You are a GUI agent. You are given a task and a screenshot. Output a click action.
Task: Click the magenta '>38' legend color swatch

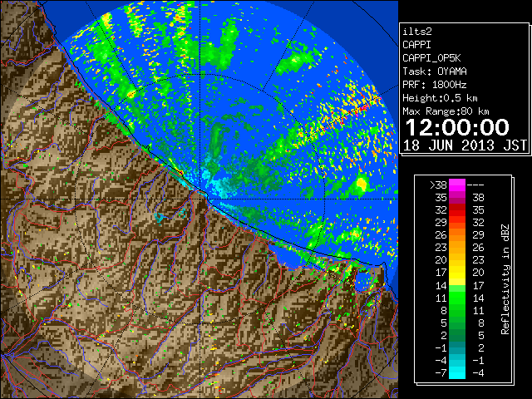[457, 185]
